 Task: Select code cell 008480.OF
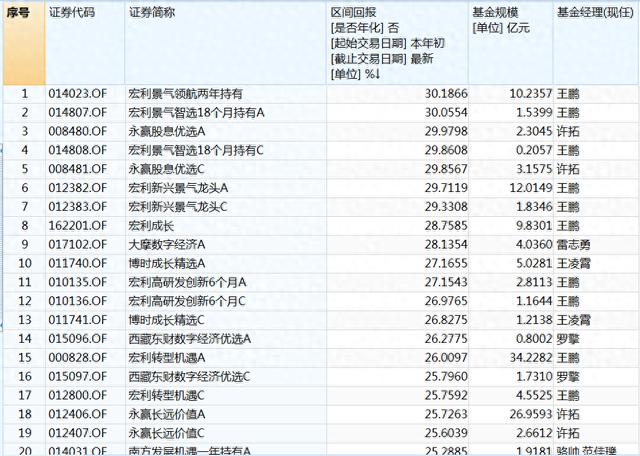point(78,131)
